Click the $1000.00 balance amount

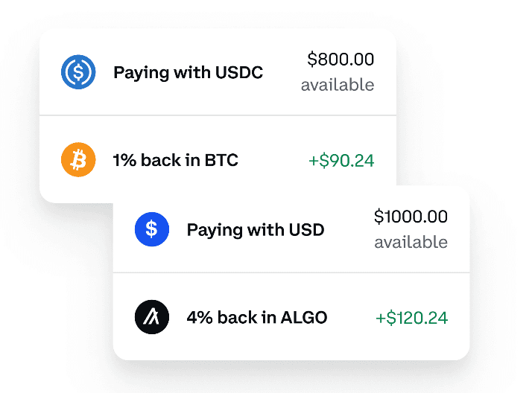click(411, 217)
